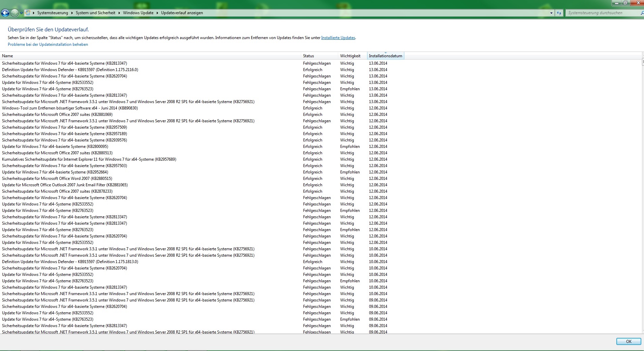The width and height of the screenshot is (644, 351).
Task: Click the Back navigation arrow button
Action: click(5, 13)
